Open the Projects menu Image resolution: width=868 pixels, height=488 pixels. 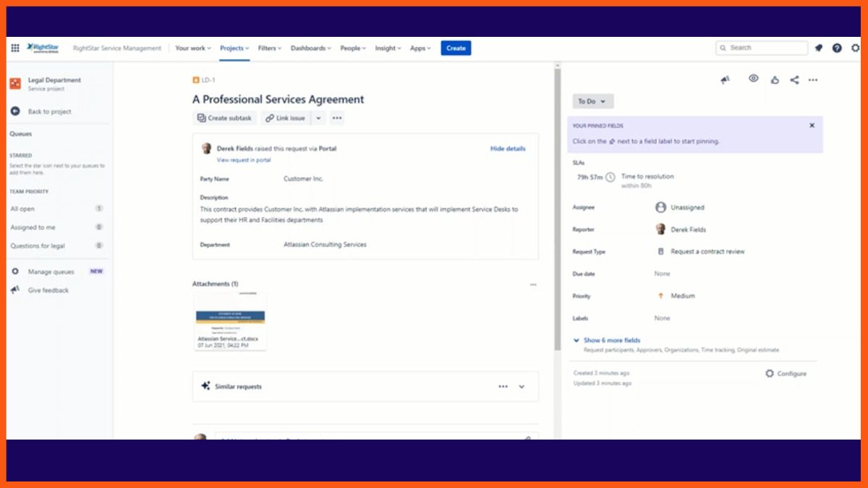pyautogui.click(x=234, y=48)
